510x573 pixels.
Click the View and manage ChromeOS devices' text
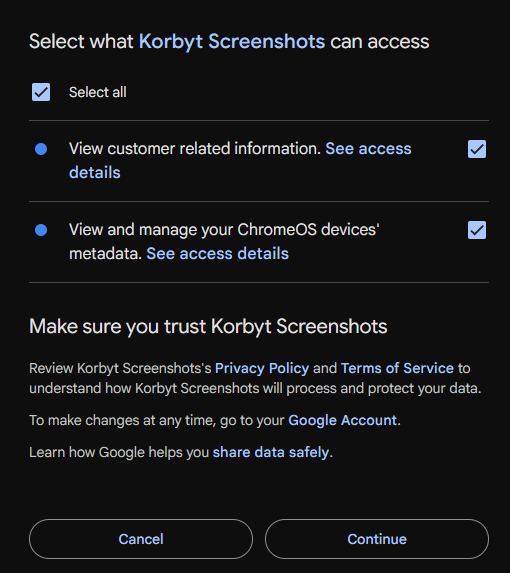click(x=224, y=230)
